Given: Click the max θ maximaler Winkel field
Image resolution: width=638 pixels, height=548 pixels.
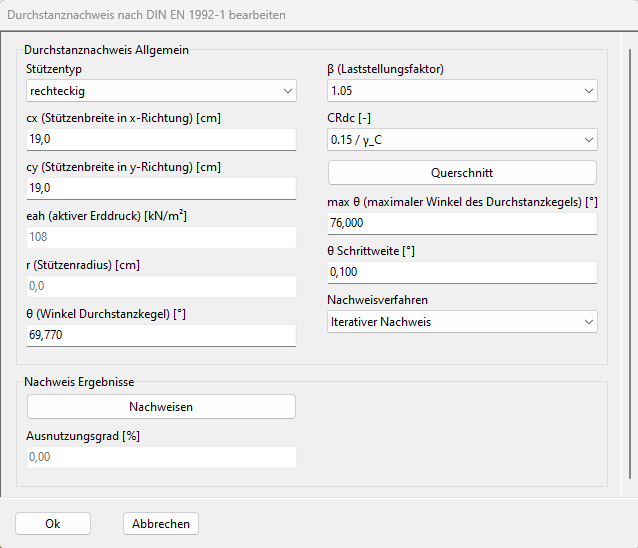Looking at the screenshot, I should click(461, 223).
